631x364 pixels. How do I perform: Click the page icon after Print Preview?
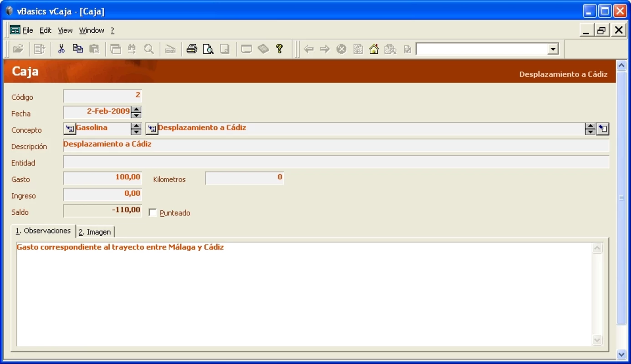[x=224, y=49]
